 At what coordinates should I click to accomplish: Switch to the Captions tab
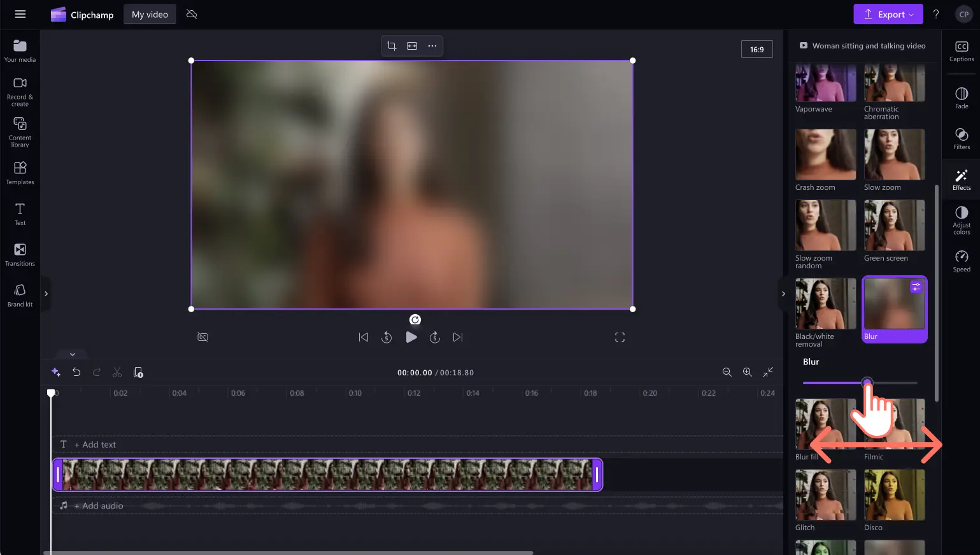coord(962,51)
